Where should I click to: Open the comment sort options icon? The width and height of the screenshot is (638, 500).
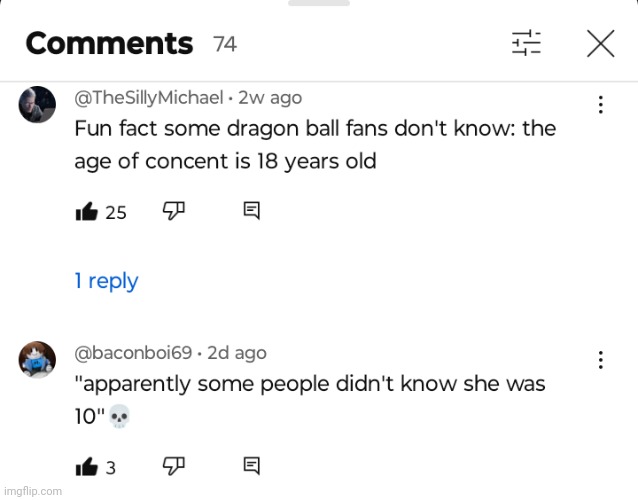point(526,43)
